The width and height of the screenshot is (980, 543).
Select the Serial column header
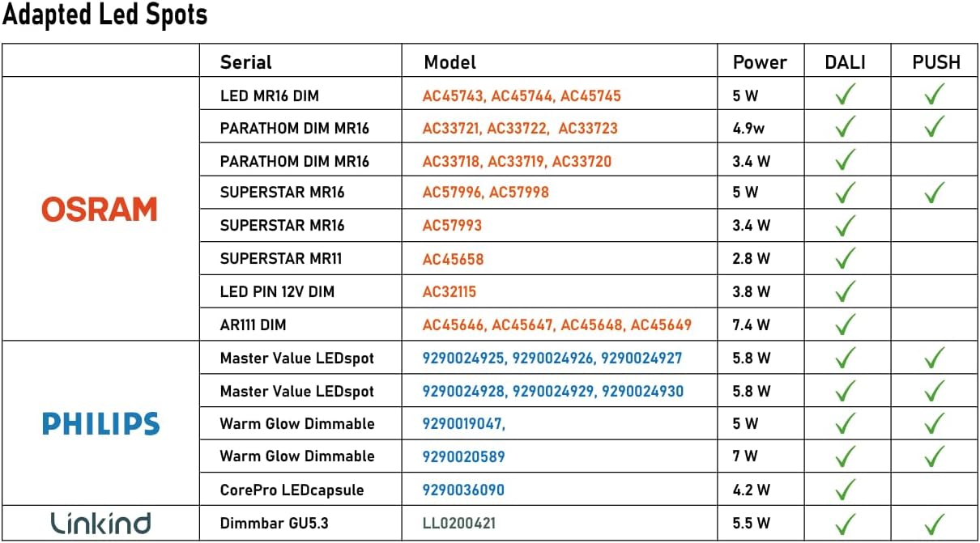(246, 62)
